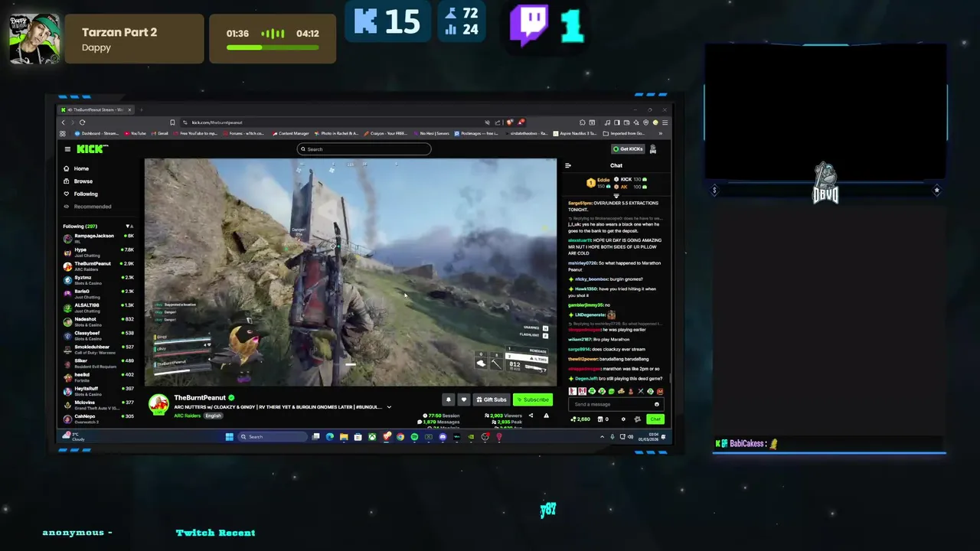980x551 pixels.
Task: Select TheBurntPeanut Stream browser tab
Action: click(x=96, y=110)
